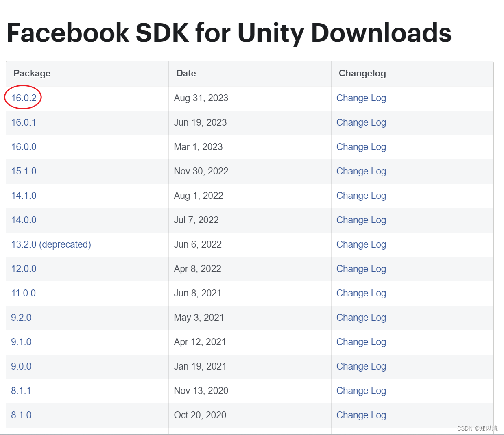View Change Log for May 3, 2021 release
Image resolution: width=504 pixels, height=435 pixels.
[x=361, y=318]
